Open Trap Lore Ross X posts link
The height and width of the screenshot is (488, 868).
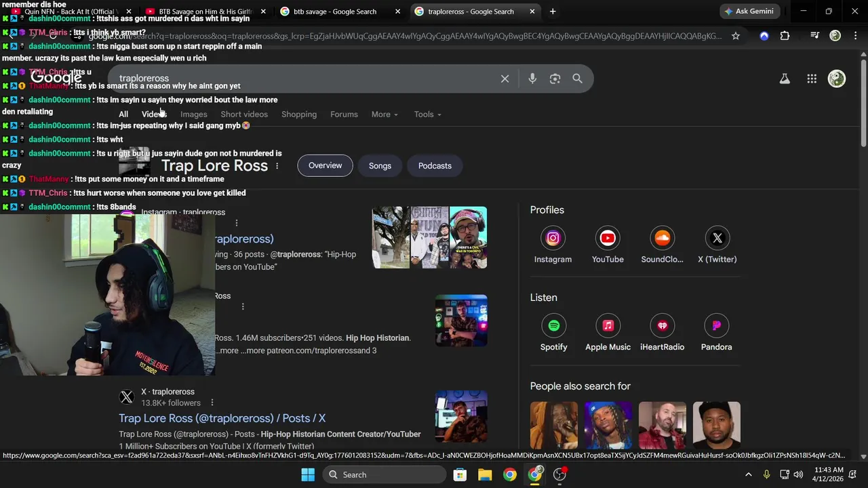(x=222, y=418)
